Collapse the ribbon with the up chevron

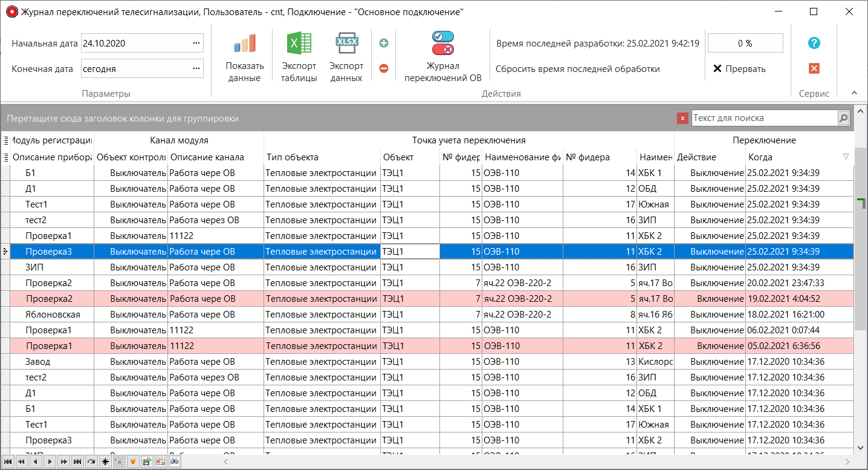point(853,93)
